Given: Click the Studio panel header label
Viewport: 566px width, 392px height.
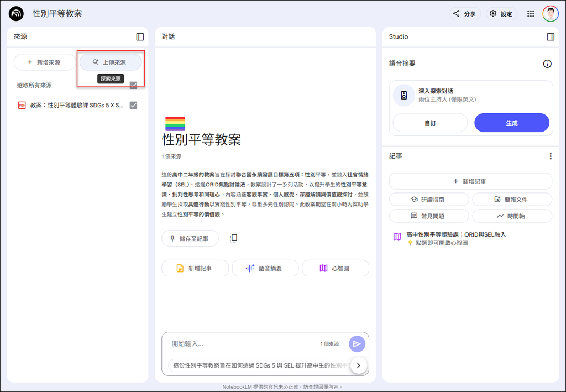Looking at the screenshot, I should (399, 37).
